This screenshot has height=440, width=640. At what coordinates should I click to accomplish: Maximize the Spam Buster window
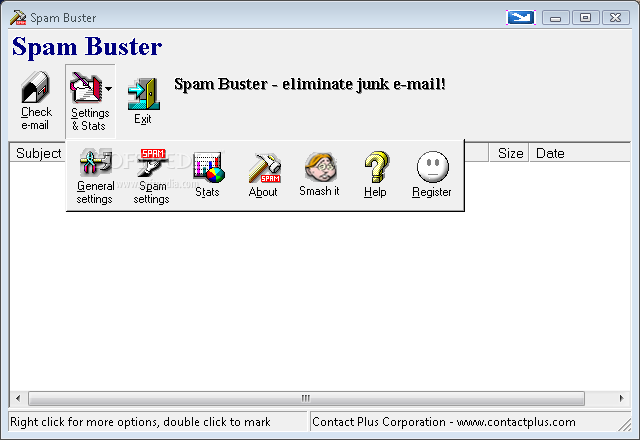tap(586, 18)
